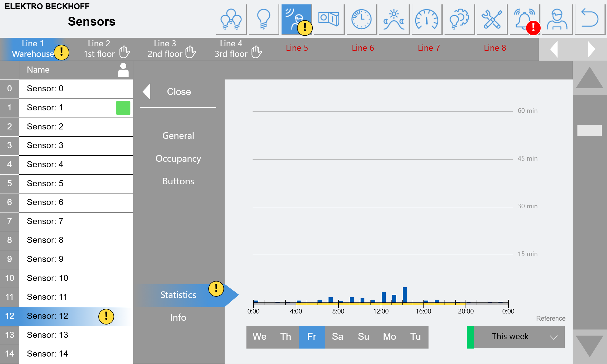The height and width of the screenshot is (364, 607).
Task: Open the General settings section
Action: 178,135
